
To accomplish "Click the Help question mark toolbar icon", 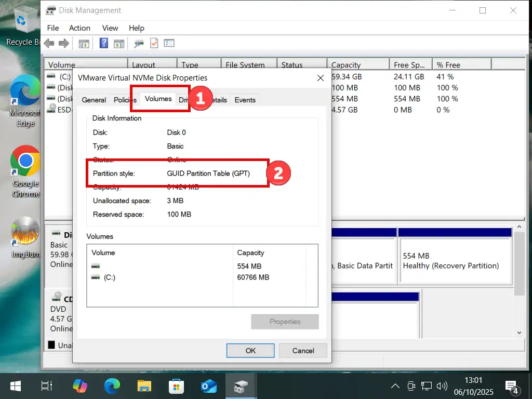I will point(104,44).
